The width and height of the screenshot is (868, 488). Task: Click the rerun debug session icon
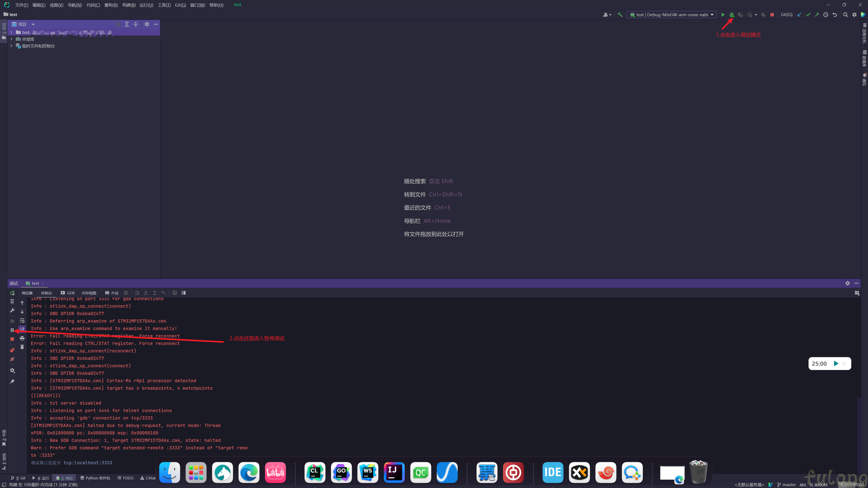(12, 293)
